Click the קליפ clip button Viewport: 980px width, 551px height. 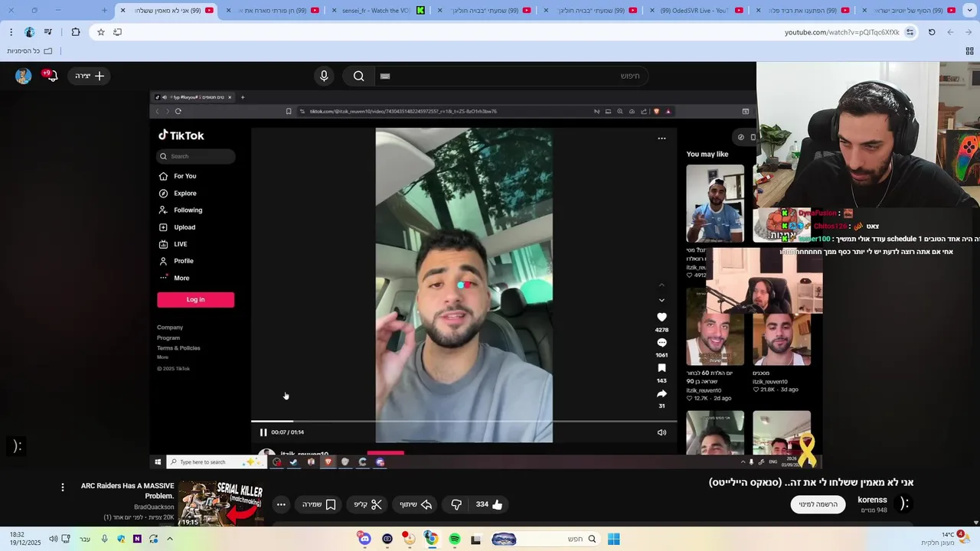click(367, 504)
